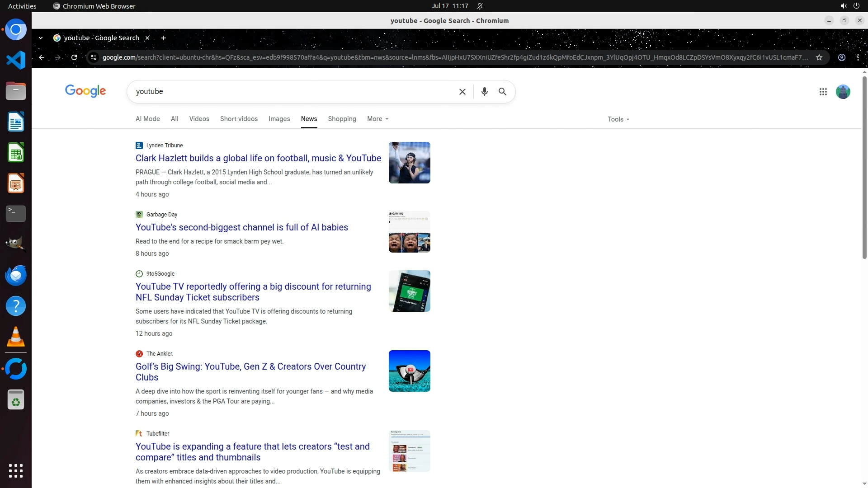The image size is (868, 488).
Task: Click the magnifying glass search button
Action: click(502, 92)
